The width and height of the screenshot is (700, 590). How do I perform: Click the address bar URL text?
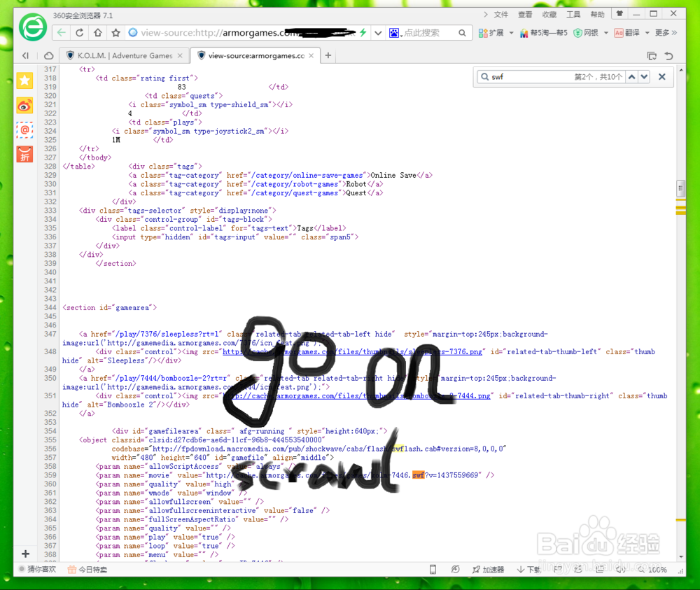click(248, 33)
